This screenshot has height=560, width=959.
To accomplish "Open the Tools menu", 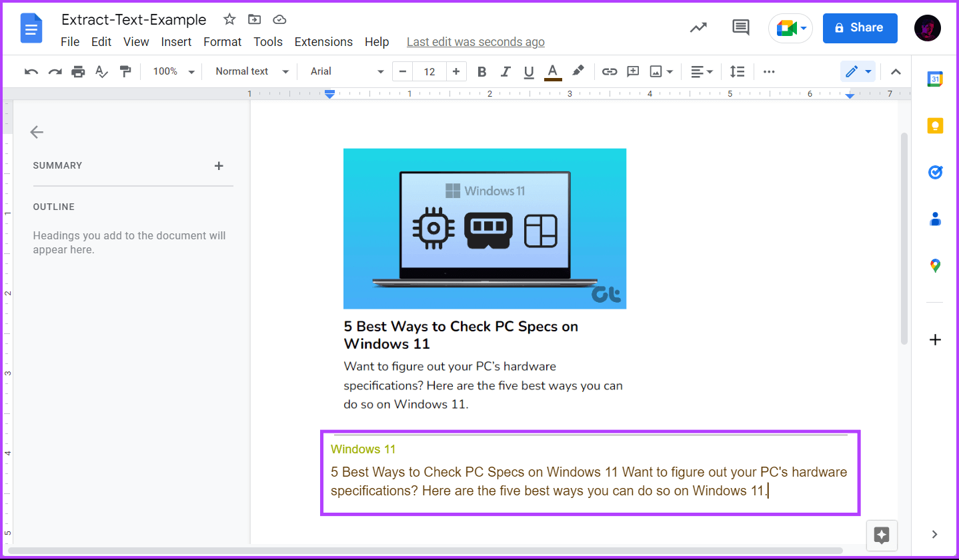I will [268, 42].
